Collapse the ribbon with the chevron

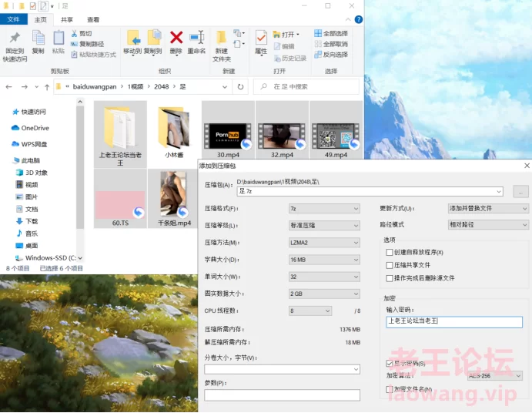(x=348, y=20)
